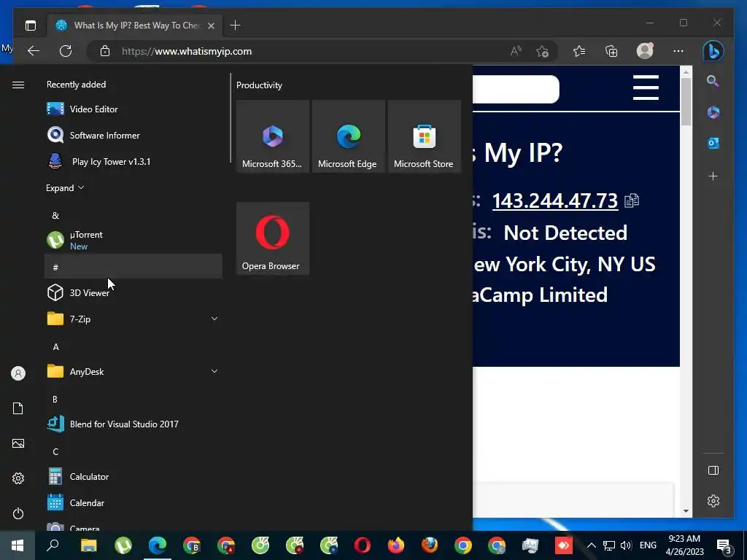
Task: Open Documents from Start sidebar
Action: [x=18, y=408]
